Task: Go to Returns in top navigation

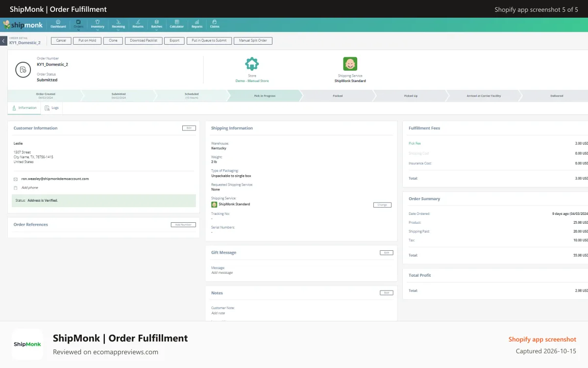Action: point(138,24)
